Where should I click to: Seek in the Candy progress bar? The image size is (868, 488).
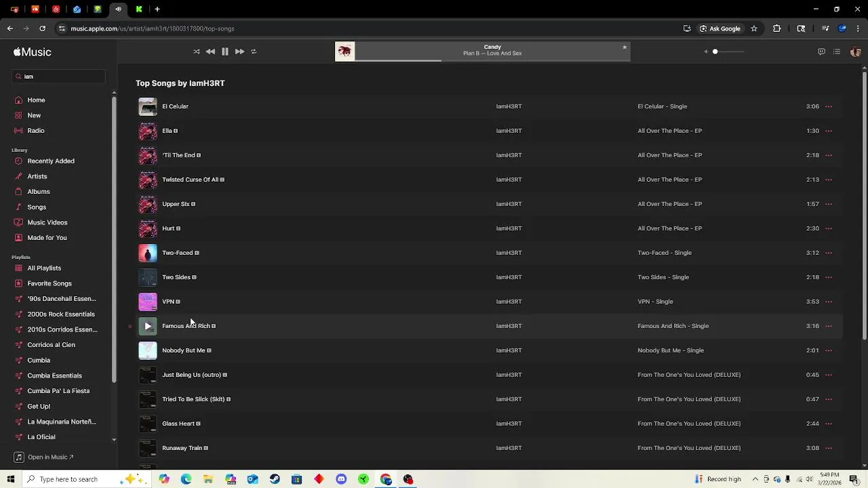(x=492, y=60)
